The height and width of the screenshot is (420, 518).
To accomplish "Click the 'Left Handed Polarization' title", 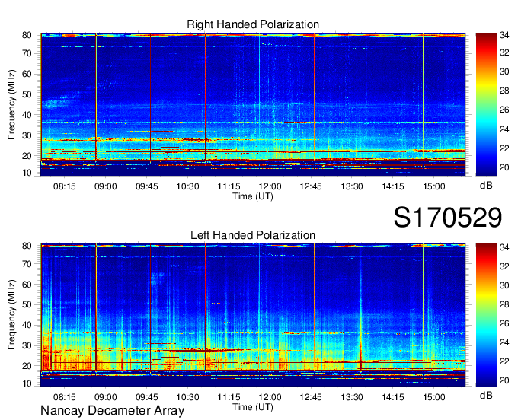I will click(x=253, y=235).
